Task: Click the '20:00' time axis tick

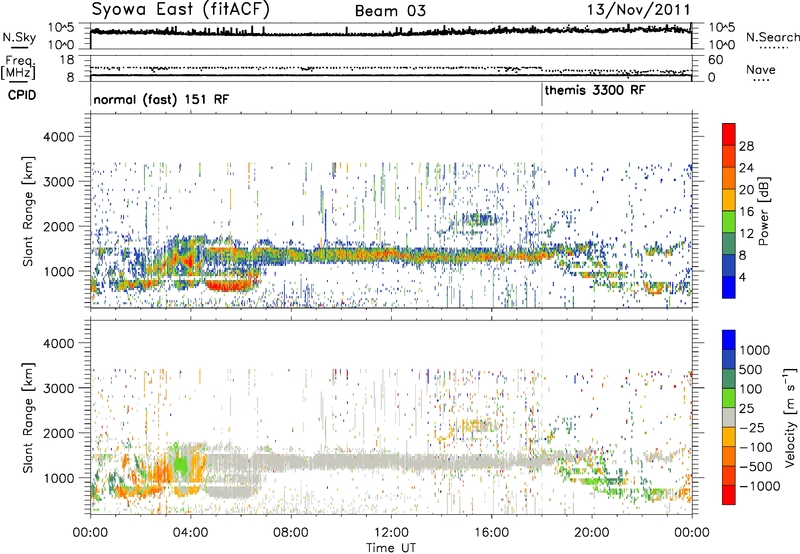Action: click(591, 533)
